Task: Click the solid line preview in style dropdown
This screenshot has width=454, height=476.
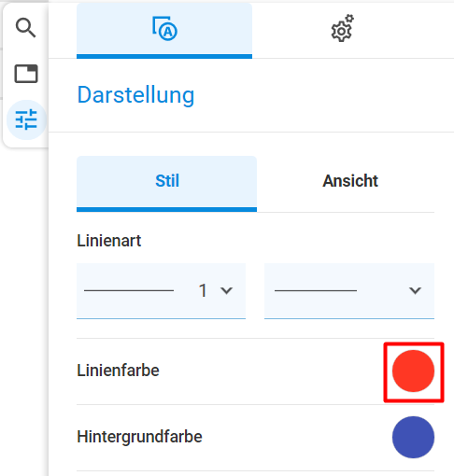Action: (316, 290)
